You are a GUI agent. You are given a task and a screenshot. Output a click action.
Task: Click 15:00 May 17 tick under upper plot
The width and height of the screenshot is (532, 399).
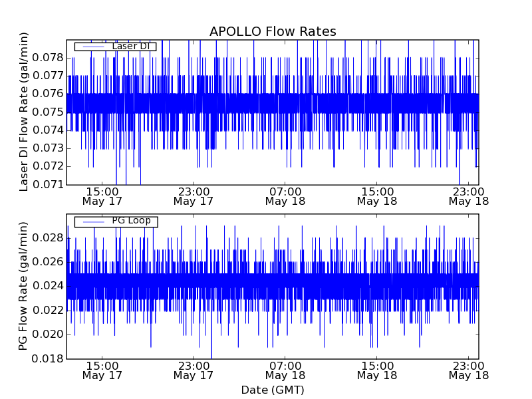click(x=102, y=196)
